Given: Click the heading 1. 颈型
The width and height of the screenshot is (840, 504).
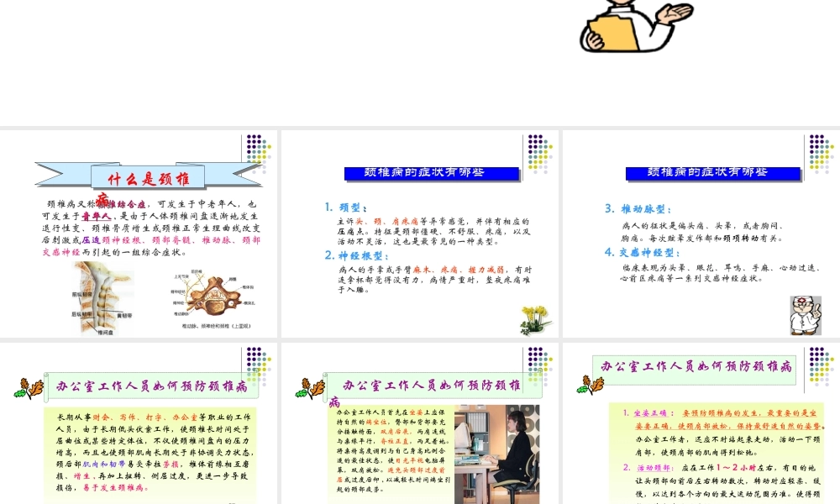Looking at the screenshot, I should click(x=346, y=207).
